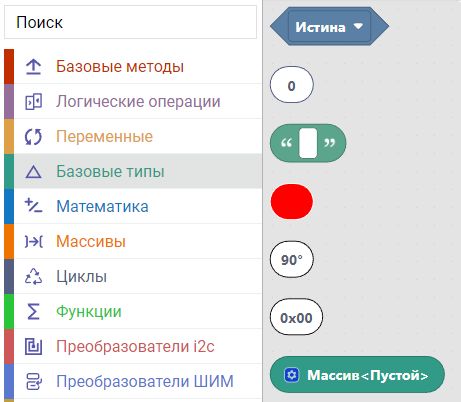Click the Поиск search field

(x=130, y=22)
